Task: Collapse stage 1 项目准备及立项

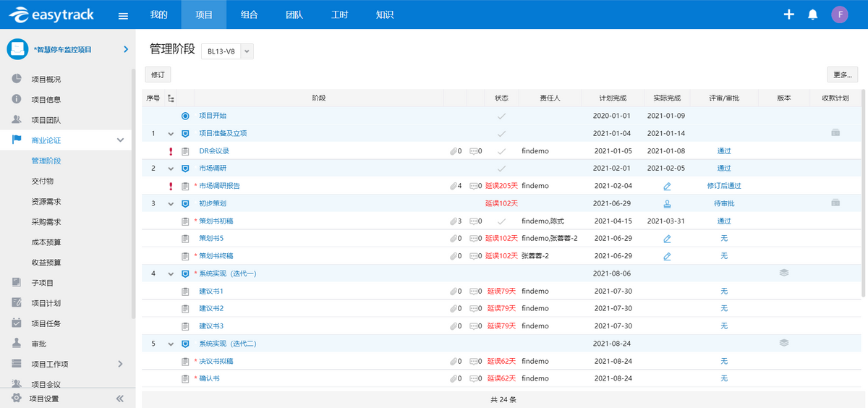Action: pos(171,134)
